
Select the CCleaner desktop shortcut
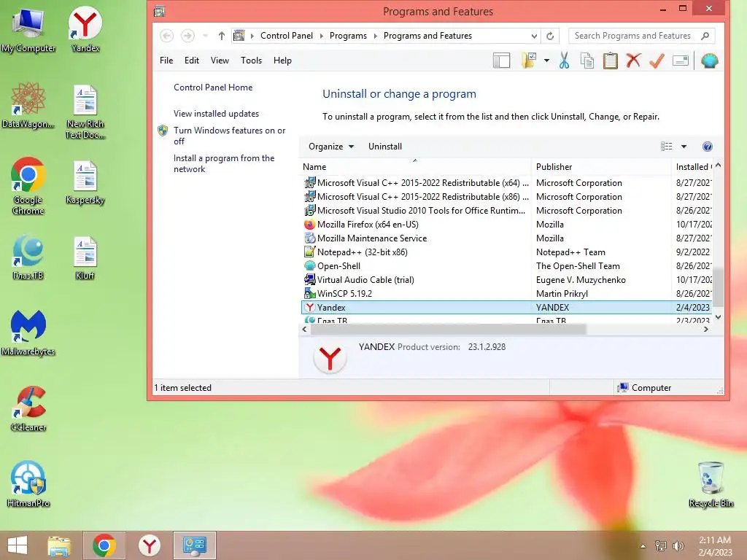28,408
